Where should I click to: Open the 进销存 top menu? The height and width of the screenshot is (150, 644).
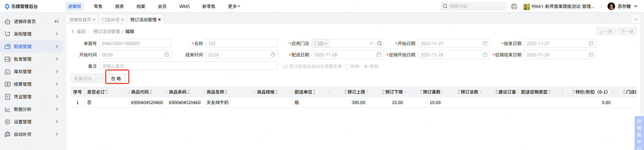[x=74, y=6]
